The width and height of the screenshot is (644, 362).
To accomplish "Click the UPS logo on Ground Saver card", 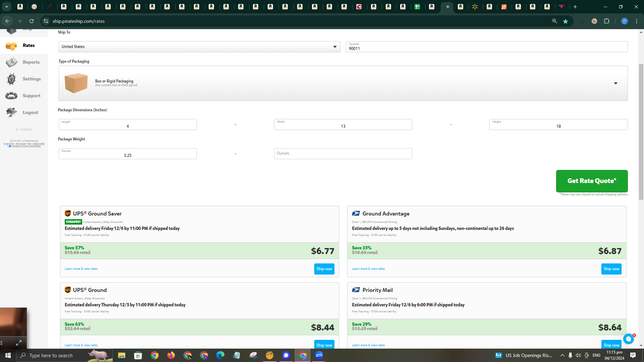I will click(68, 214).
